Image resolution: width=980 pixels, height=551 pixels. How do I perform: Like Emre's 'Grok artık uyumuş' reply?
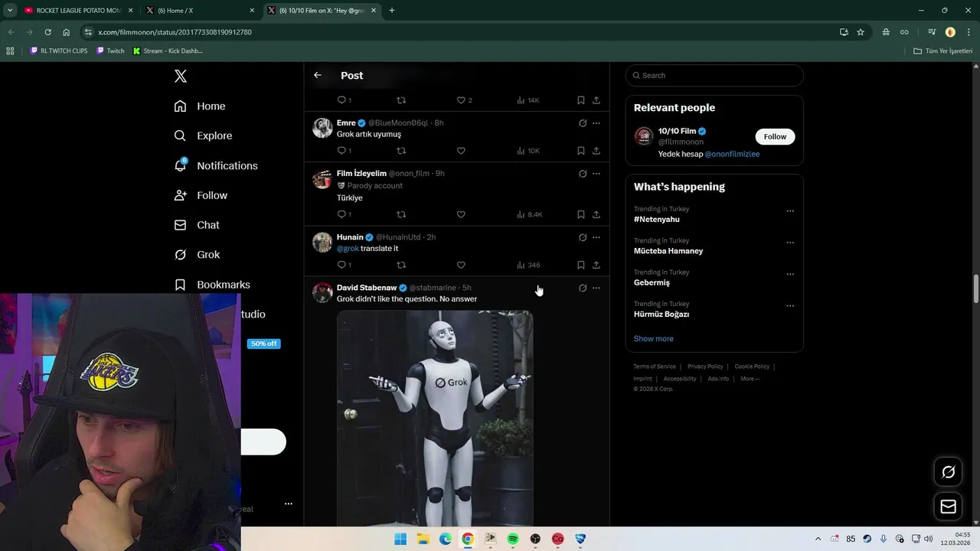[x=461, y=151]
